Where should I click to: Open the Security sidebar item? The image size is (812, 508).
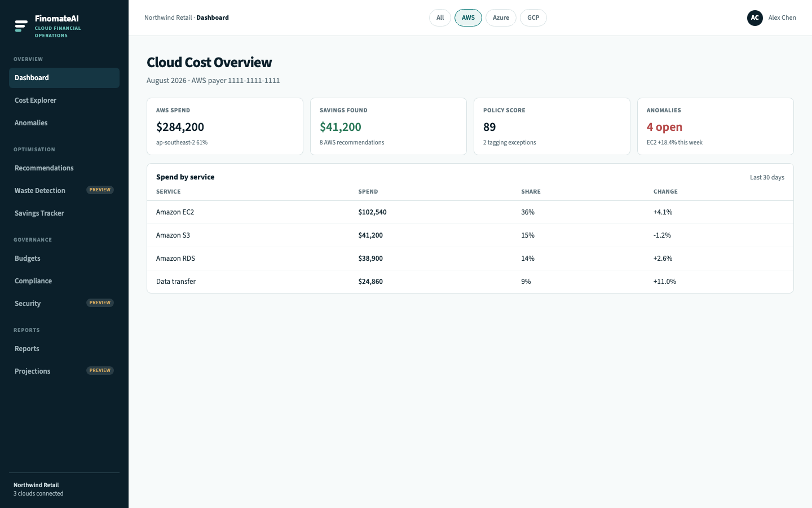tap(64, 304)
